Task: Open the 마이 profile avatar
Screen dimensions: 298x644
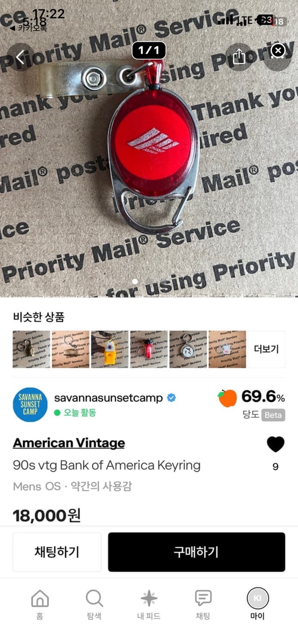Action: 258,598
